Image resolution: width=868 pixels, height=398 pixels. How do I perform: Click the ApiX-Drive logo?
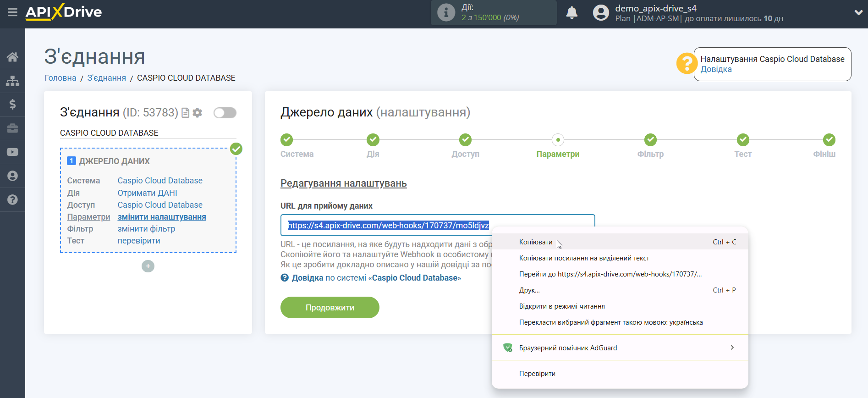[64, 12]
